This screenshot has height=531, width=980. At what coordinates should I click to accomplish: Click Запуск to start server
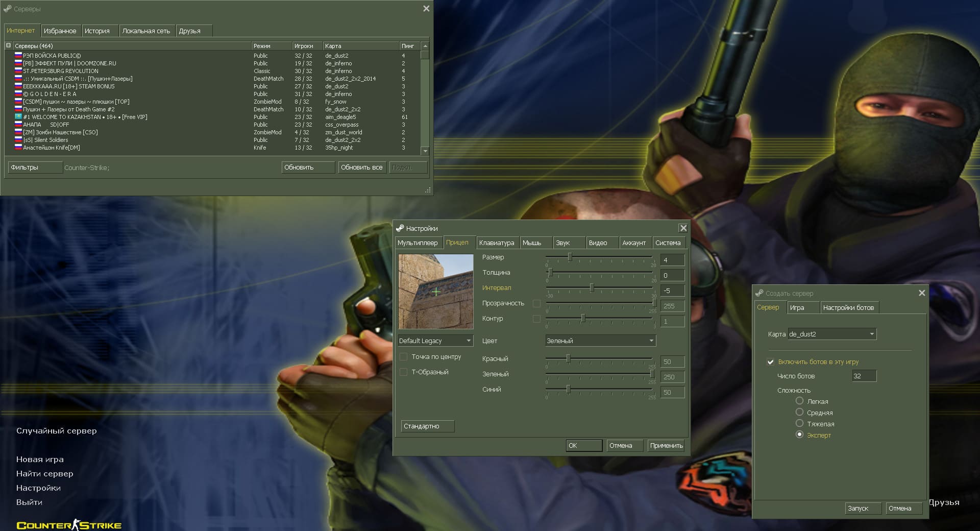pos(863,509)
